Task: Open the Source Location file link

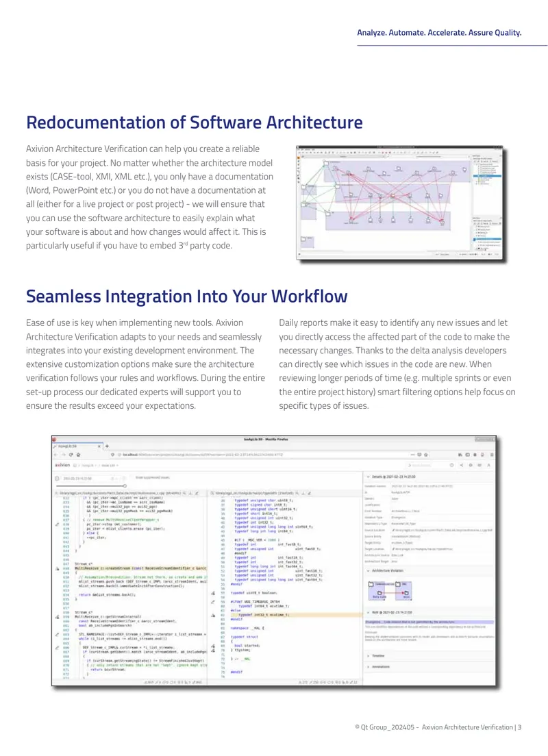Action: coord(443,530)
